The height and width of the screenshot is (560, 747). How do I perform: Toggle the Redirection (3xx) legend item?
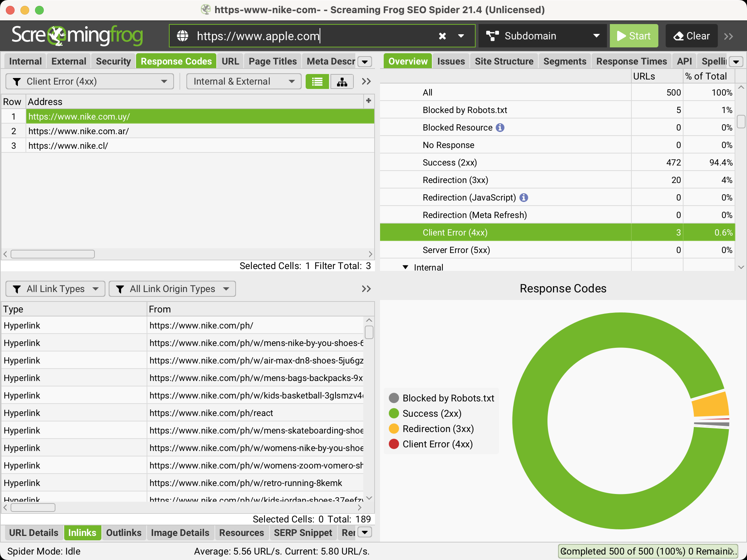click(438, 429)
